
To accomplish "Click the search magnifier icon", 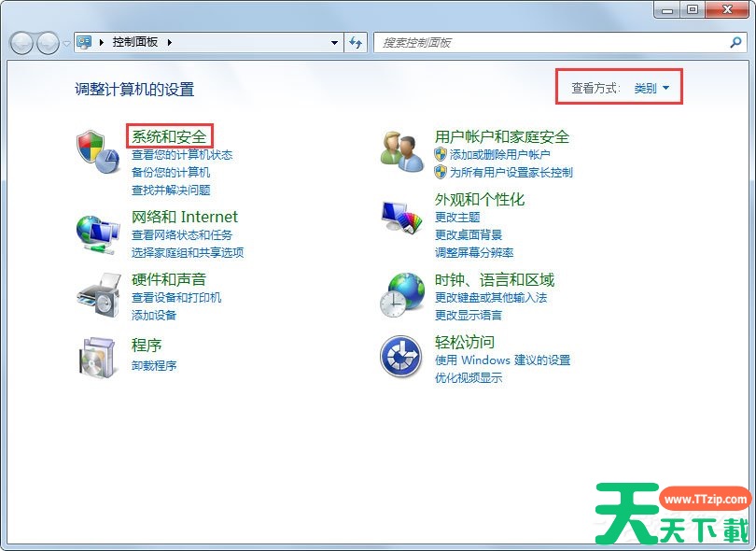I will [x=735, y=42].
